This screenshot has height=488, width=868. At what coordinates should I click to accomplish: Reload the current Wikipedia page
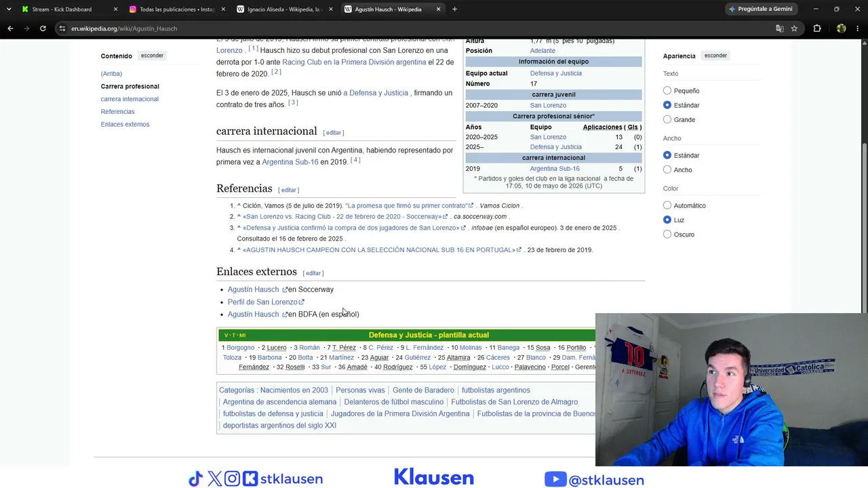(x=43, y=28)
